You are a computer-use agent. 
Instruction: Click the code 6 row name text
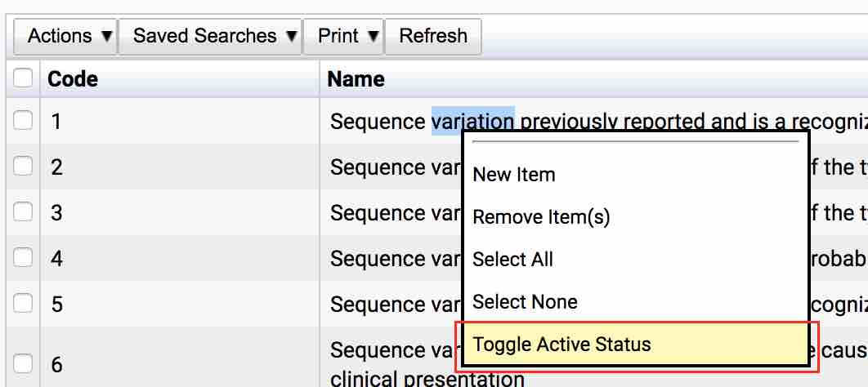(x=391, y=352)
